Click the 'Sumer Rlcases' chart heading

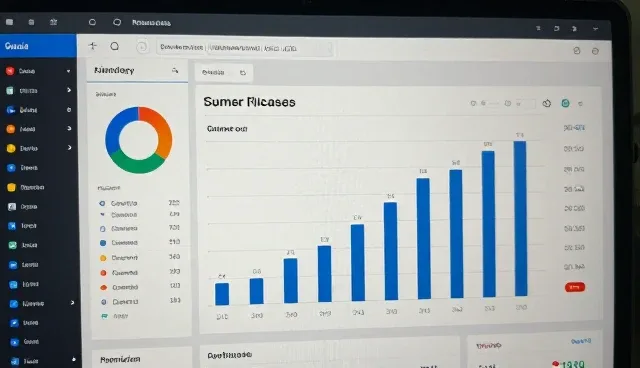(249, 102)
